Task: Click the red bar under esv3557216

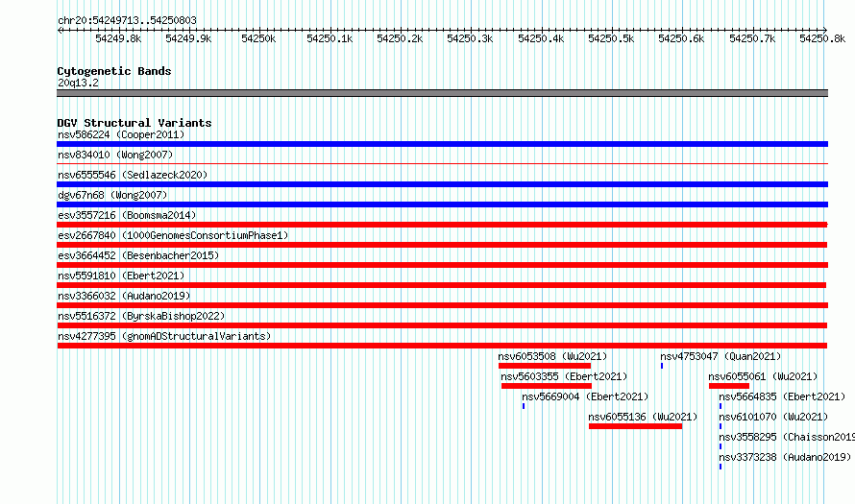Action: 442,225
